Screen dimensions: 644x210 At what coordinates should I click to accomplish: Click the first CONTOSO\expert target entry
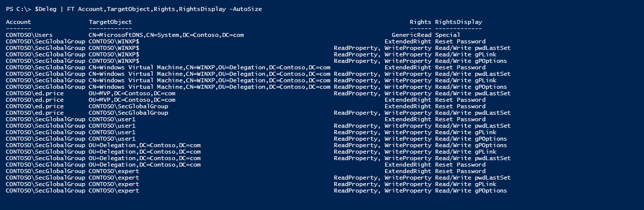pyautogui.click(x=114, y=171)
